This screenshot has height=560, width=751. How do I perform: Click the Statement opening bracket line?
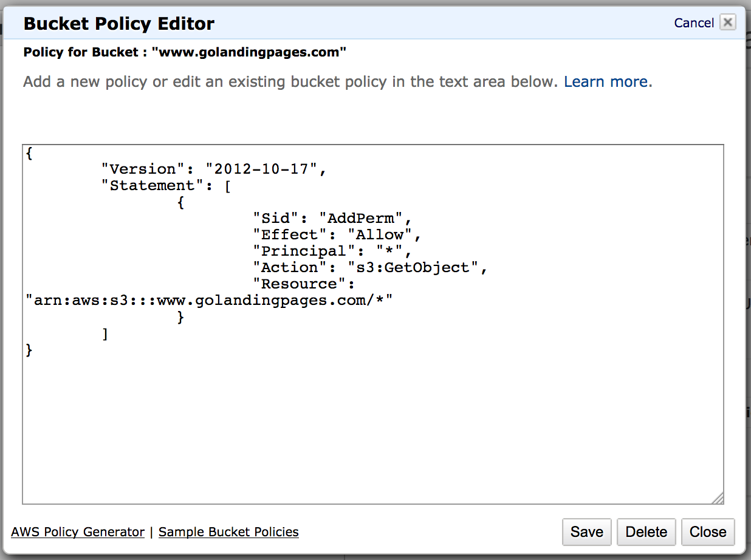[x=167, y=185]
